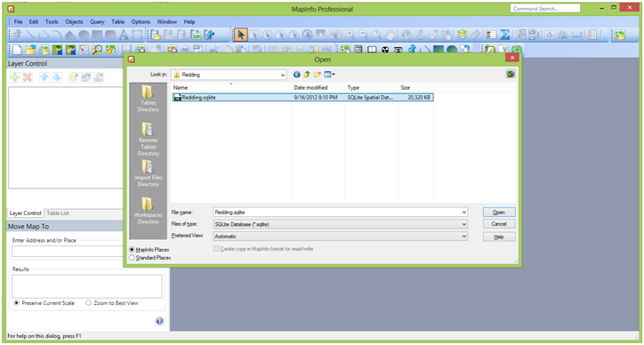Click the New Table blank page icon

point(16,50)
